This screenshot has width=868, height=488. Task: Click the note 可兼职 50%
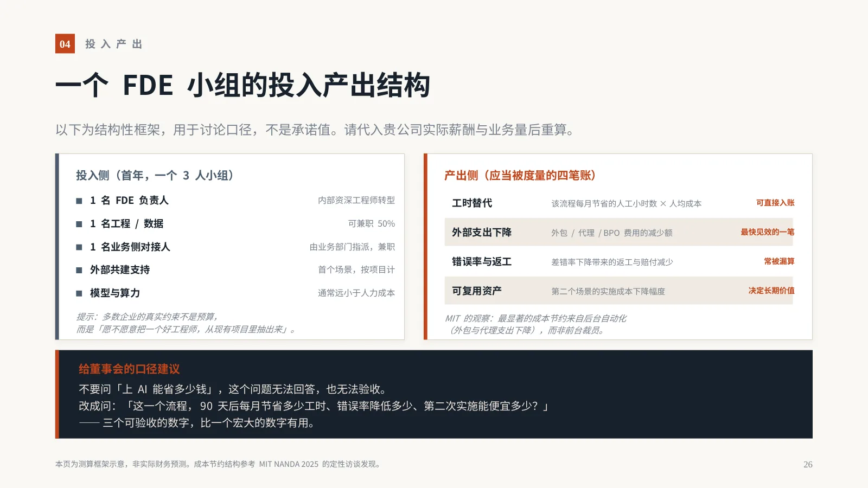tap(372, 224)
